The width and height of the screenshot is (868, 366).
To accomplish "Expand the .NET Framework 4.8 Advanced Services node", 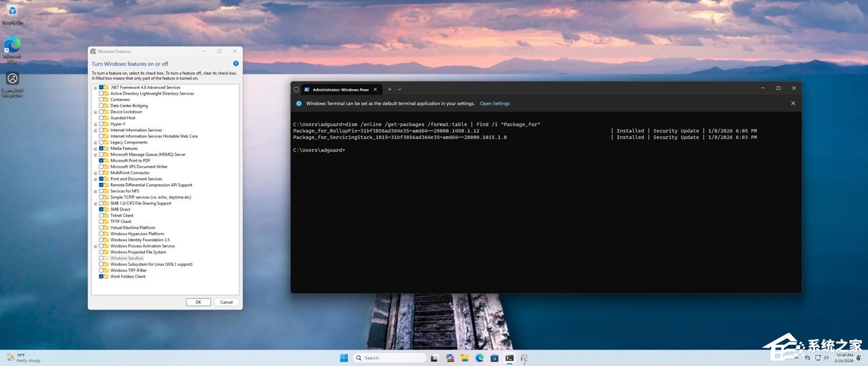I will (95, 87).
